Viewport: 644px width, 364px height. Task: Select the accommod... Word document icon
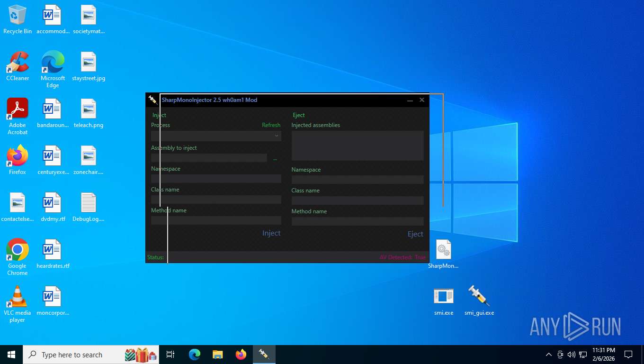coord(53,20)
